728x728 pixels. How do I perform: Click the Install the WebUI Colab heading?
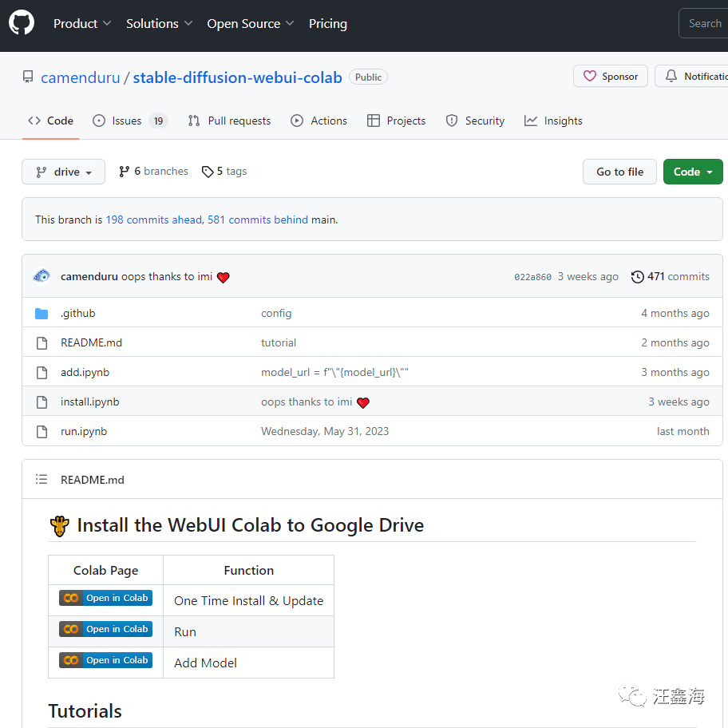(x=237, y=525)
